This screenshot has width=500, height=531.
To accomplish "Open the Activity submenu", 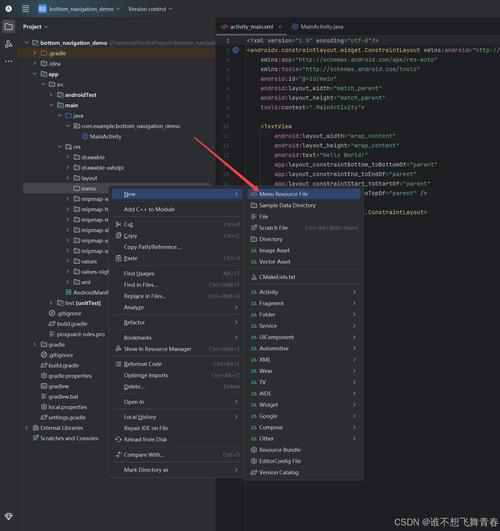I will [304, 292].
